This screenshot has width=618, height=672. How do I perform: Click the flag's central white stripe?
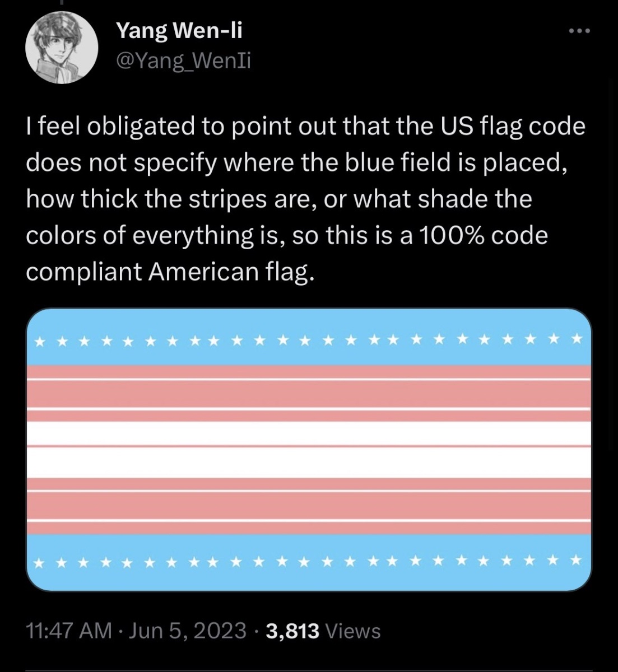(x=309, y=450)
